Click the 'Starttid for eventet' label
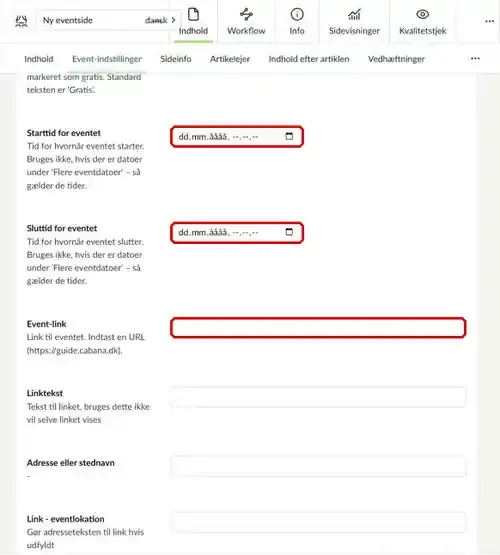 coord(64,133)
